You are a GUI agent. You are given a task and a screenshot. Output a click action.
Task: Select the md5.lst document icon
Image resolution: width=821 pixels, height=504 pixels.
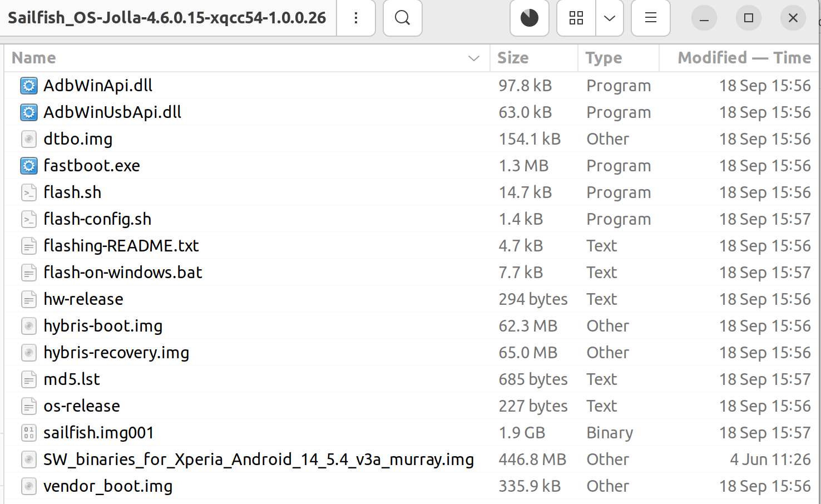29,379
